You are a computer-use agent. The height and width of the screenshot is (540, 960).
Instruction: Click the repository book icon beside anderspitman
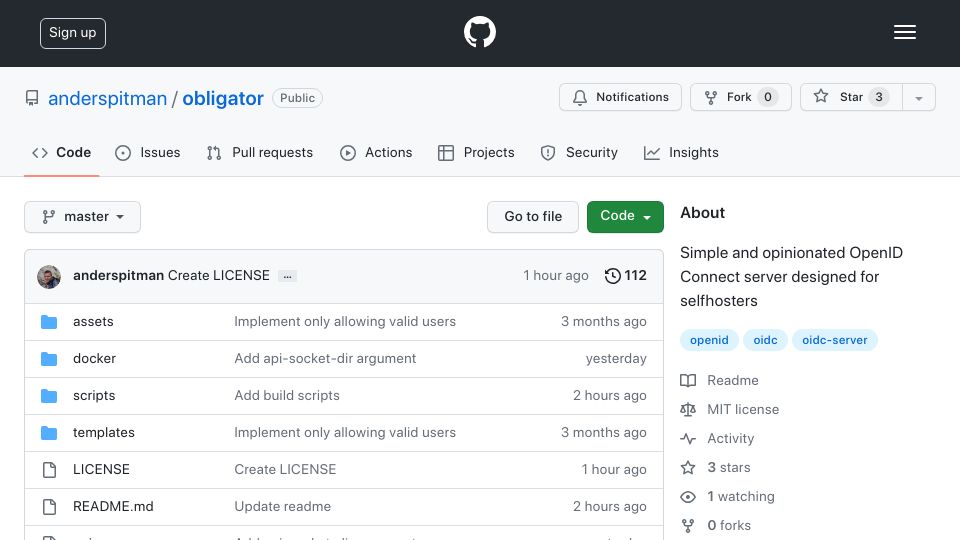click(32, 98)
